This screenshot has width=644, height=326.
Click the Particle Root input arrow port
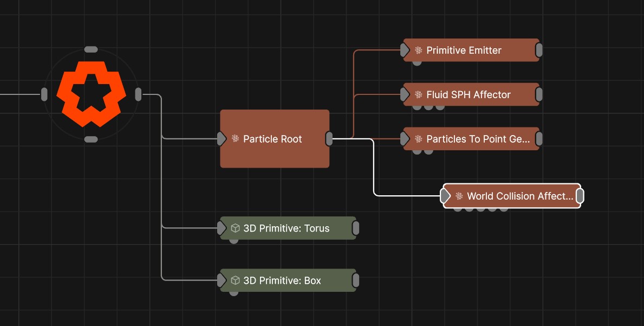[x=222, y=139]
